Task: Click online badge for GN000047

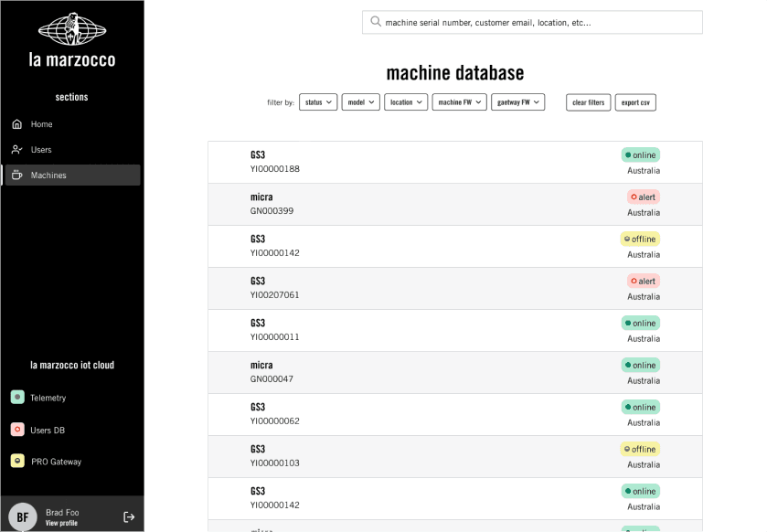Action: click(x=641, y=366)
